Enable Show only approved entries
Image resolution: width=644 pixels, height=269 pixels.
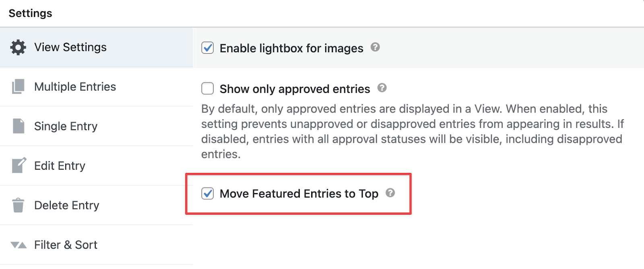pyautogui.click(x=208, y=88)
